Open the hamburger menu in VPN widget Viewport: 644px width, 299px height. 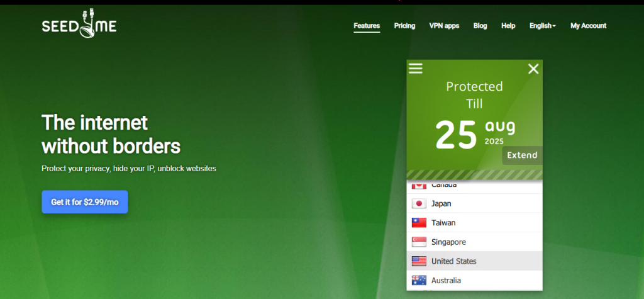click(415, 69)
